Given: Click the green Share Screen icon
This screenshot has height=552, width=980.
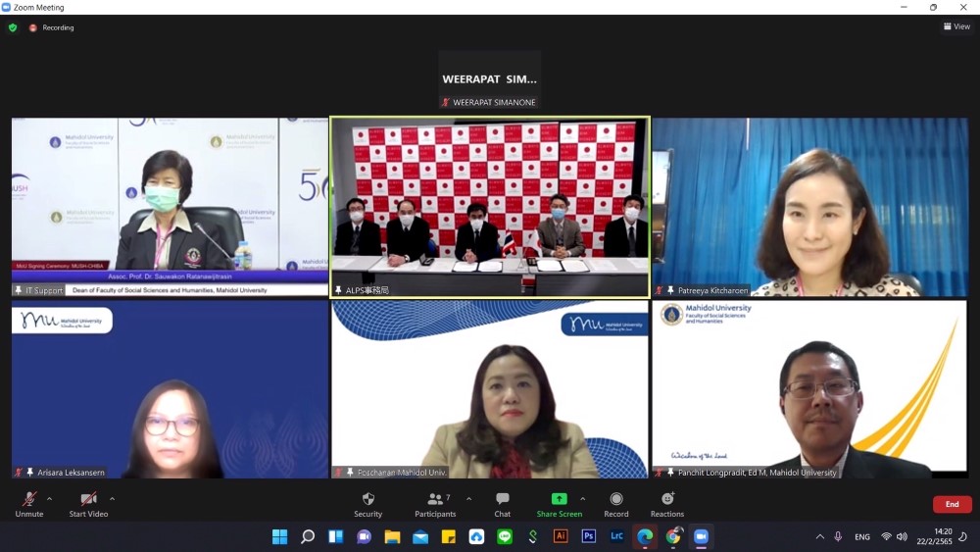Looking at the screenshot, I should [x=559, y=499].
